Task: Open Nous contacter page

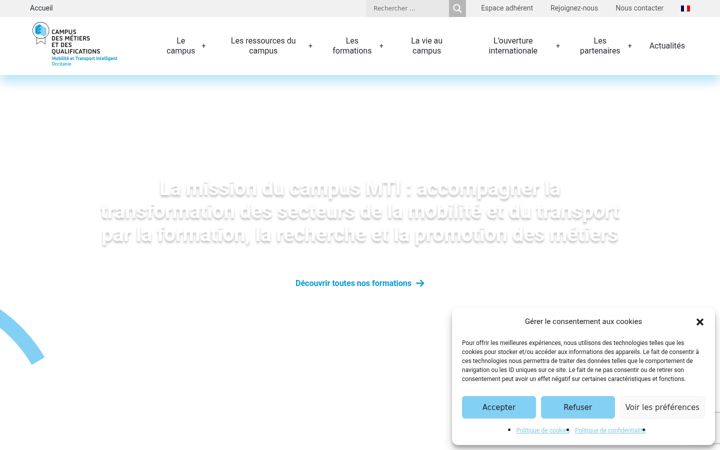Action: [639, 8]
